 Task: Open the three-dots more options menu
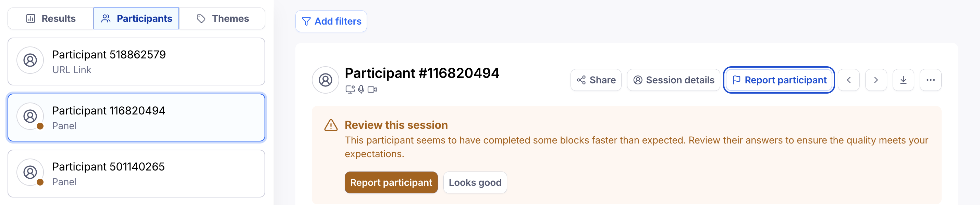pos(930,80)
